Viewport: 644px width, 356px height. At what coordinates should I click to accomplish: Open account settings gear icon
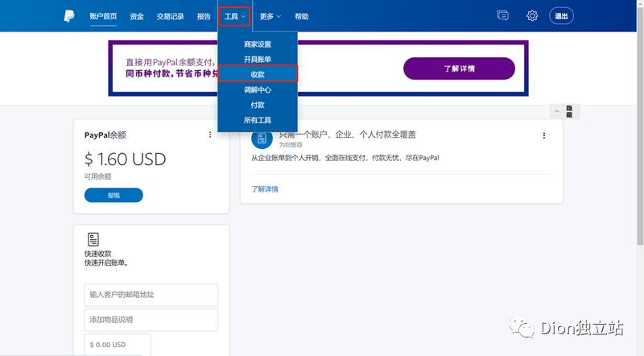coord(532,16)
